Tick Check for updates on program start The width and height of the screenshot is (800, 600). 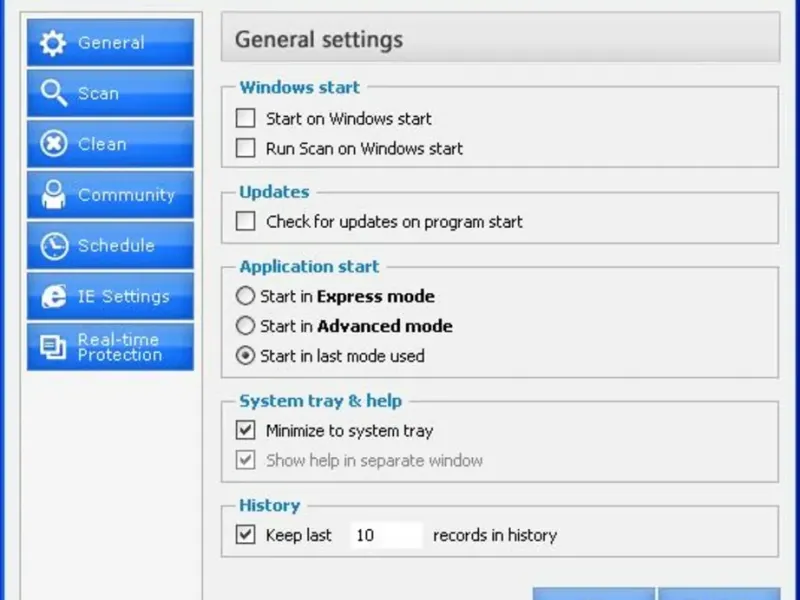(245, 221)
